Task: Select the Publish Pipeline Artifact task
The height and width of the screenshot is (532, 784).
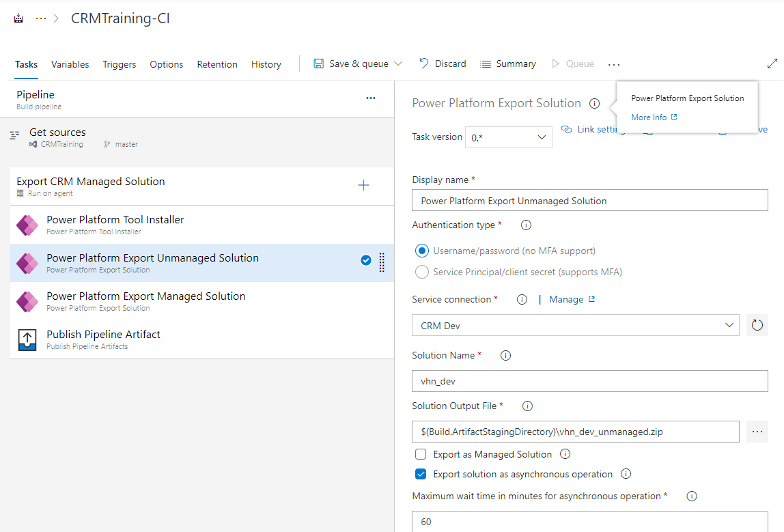Action: (x=202, y=339)
